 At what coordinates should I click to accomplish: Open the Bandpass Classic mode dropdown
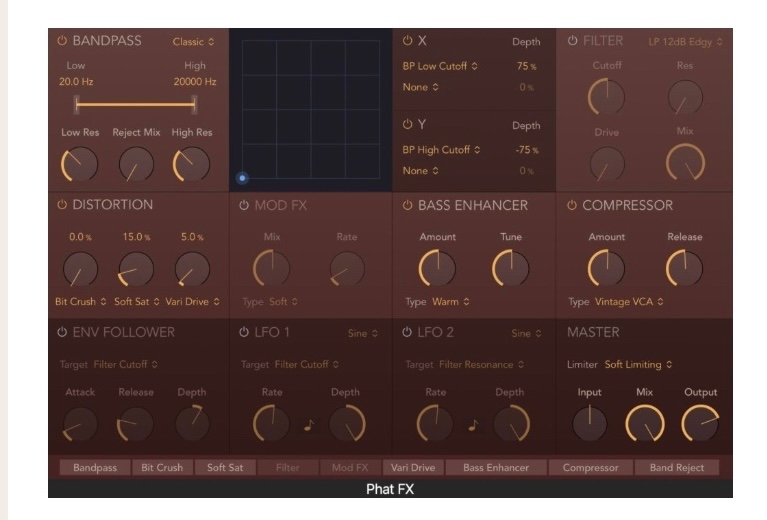click(x=193, y=42)
